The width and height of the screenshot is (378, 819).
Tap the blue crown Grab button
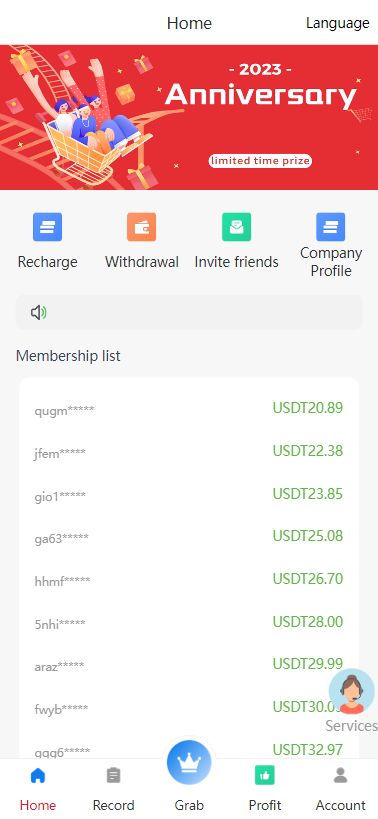coord(189,763)
